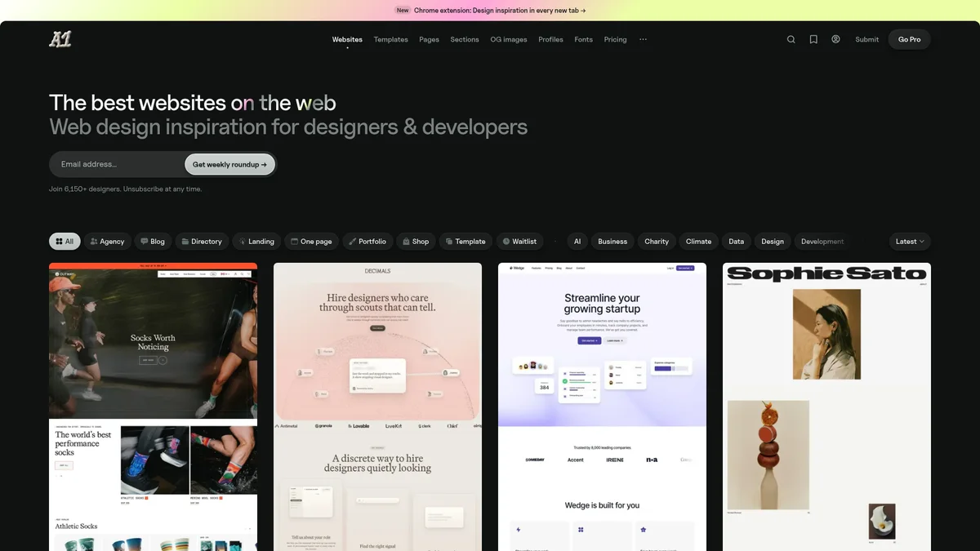
Task: Filter by the Climate topic
Action: click(x=699, y=242)
